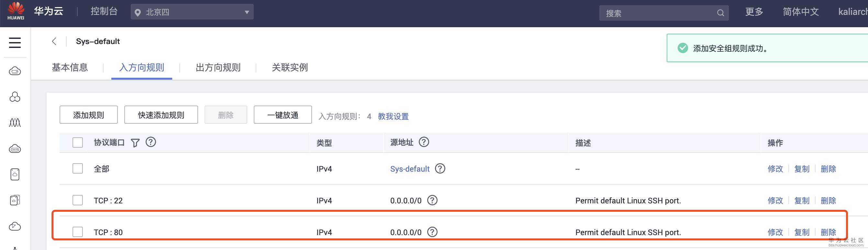Viewport: 868px width, 250px height.
Task: Click the help icon in TCP : 80 row
Action: coord(432,232)
